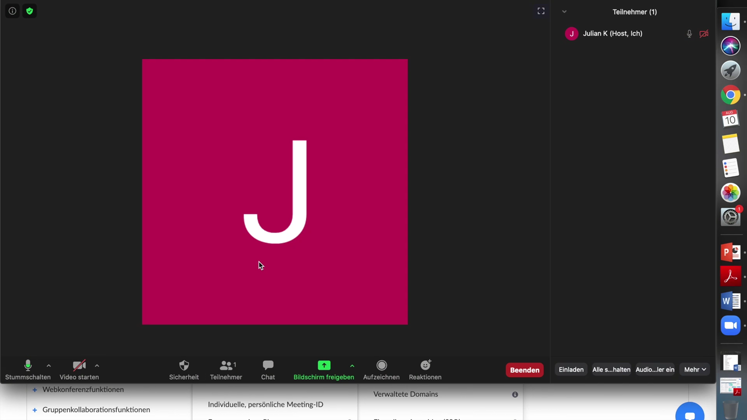Select Julian K in the participants list

pos(612,34)
